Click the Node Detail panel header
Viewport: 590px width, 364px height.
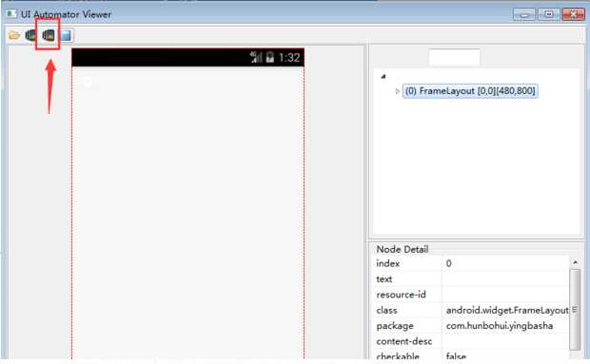tap(403, 249)
